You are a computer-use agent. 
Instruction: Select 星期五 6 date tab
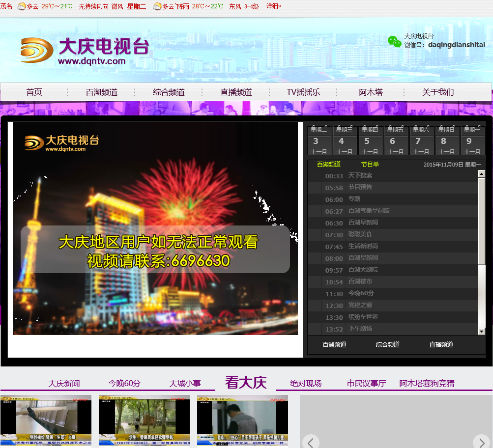(396, 140)
